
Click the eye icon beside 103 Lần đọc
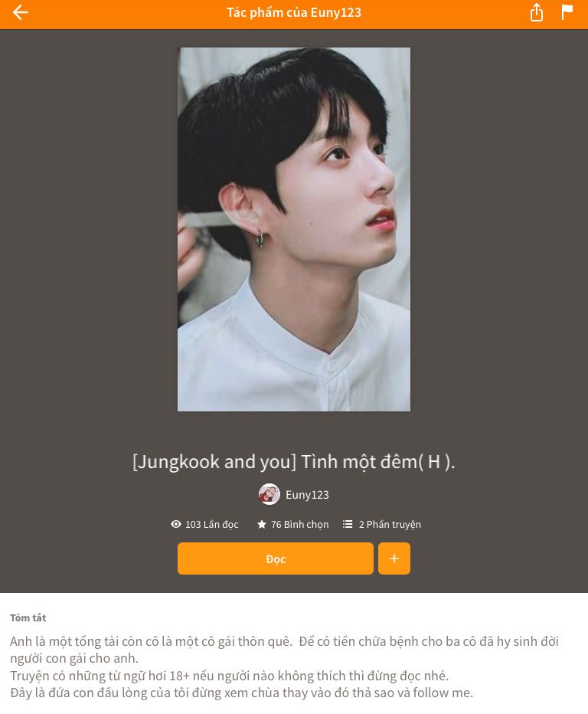coord(175,524)
